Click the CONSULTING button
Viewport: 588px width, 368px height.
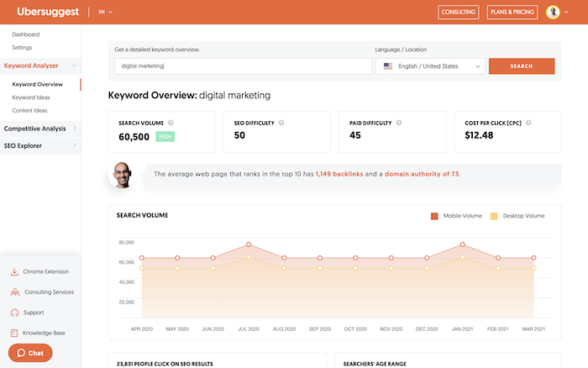[x=459, y=12]
